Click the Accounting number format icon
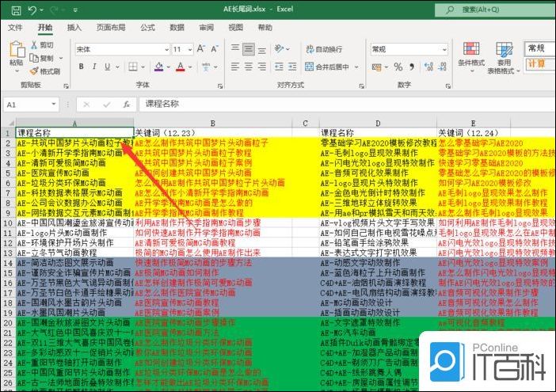556x392 pixels. (x=376, y=67)
